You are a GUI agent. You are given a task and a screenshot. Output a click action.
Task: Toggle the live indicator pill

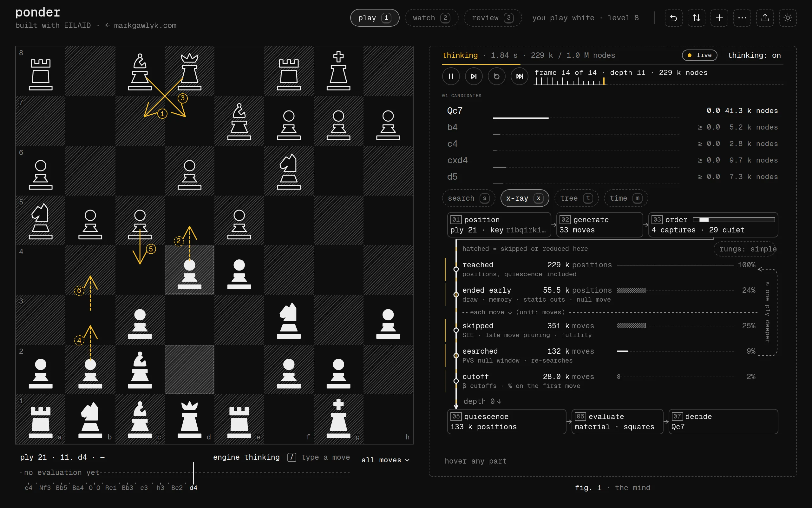click(700, 55)
